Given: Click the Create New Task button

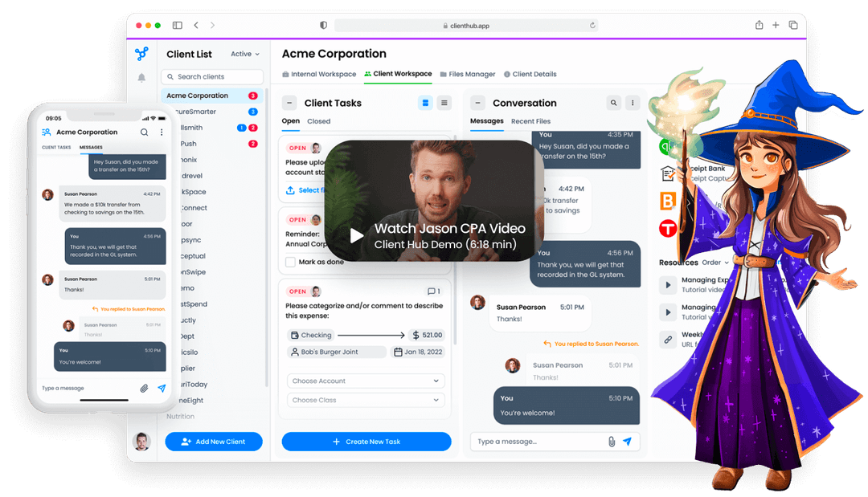Looking at the screenshot, I should click(x=366, y=442).
